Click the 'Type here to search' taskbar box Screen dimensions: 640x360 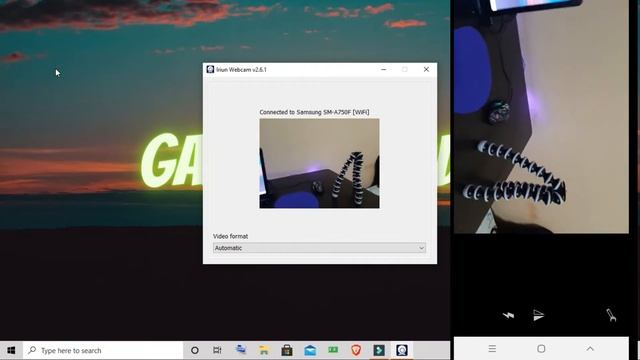(x=103, y=350)
